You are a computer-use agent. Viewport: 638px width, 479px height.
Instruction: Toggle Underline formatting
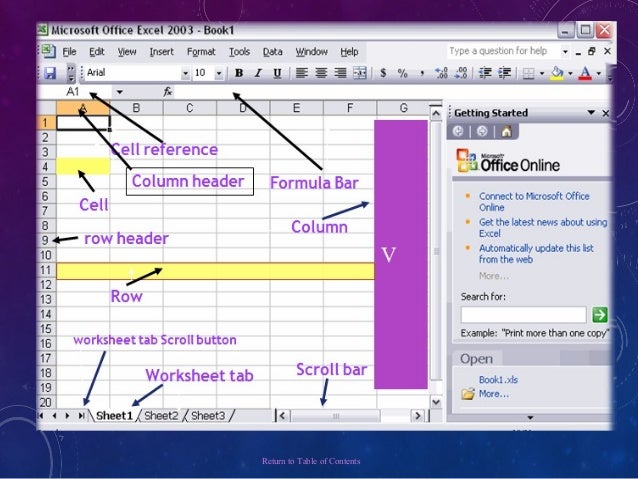click(277, 73)
